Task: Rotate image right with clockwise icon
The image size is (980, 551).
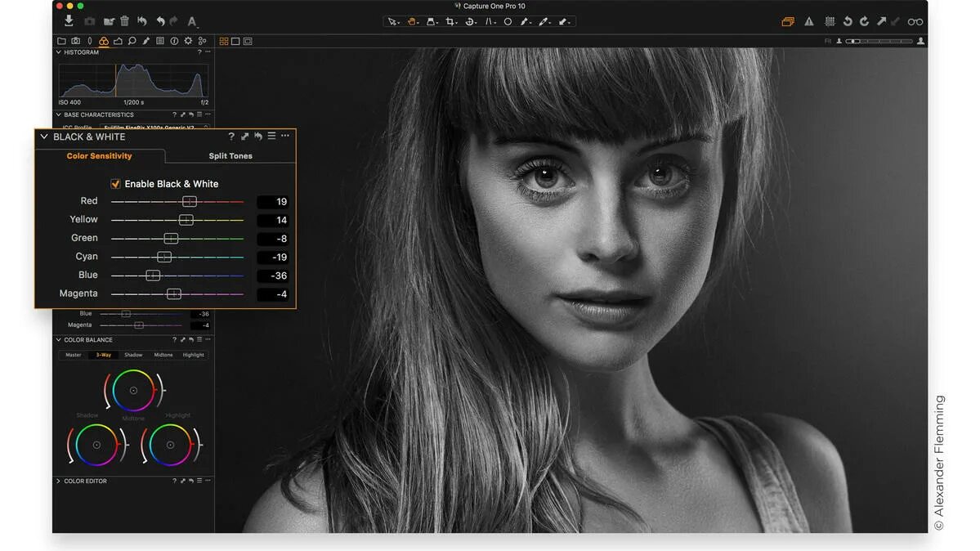Action: point(864,21)
